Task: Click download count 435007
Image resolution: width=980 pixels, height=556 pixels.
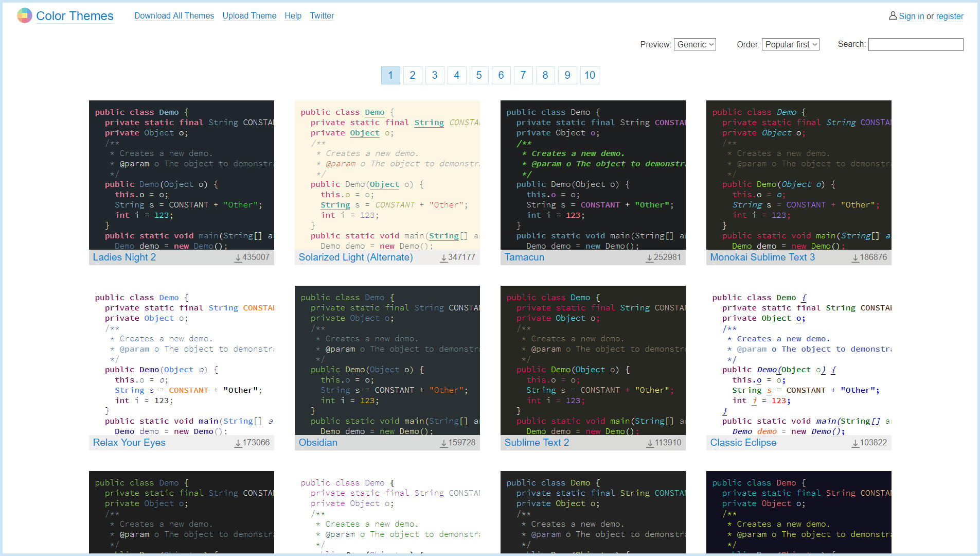Action: point(256,257)
